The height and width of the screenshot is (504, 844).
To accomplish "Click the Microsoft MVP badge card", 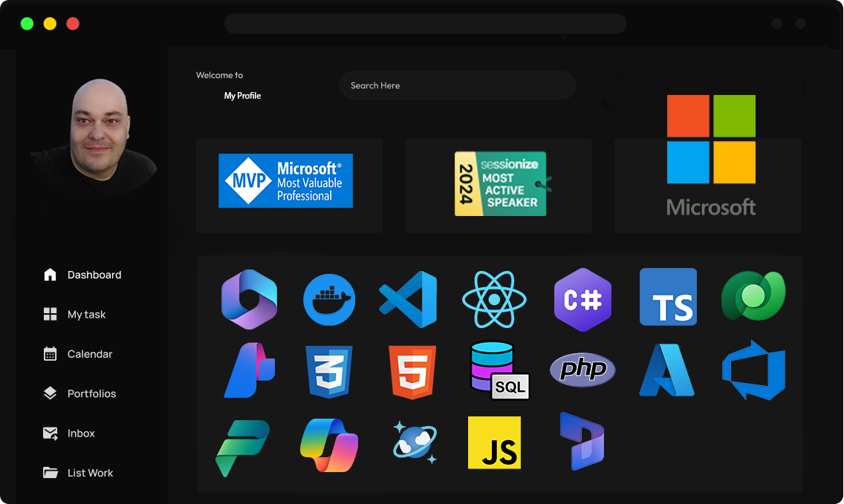I will 288,185.
